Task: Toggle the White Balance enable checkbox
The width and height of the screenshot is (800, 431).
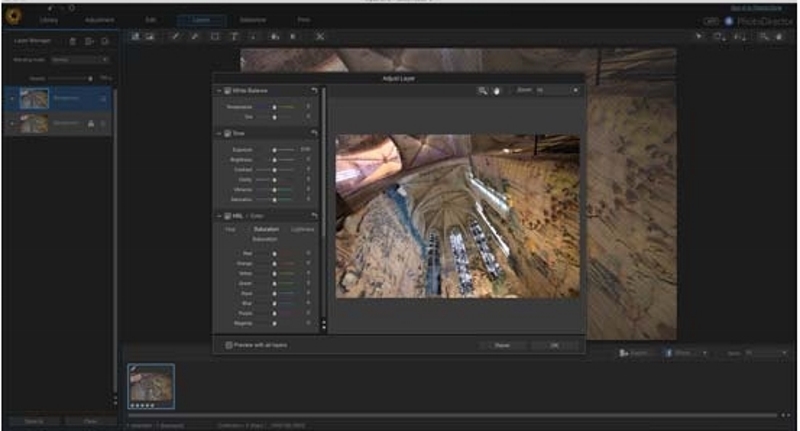Action: 228,91
